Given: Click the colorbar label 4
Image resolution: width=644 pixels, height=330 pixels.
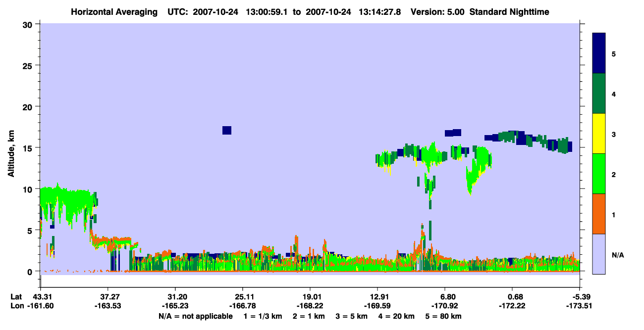Looking at the screenshot, I should 613,94.
